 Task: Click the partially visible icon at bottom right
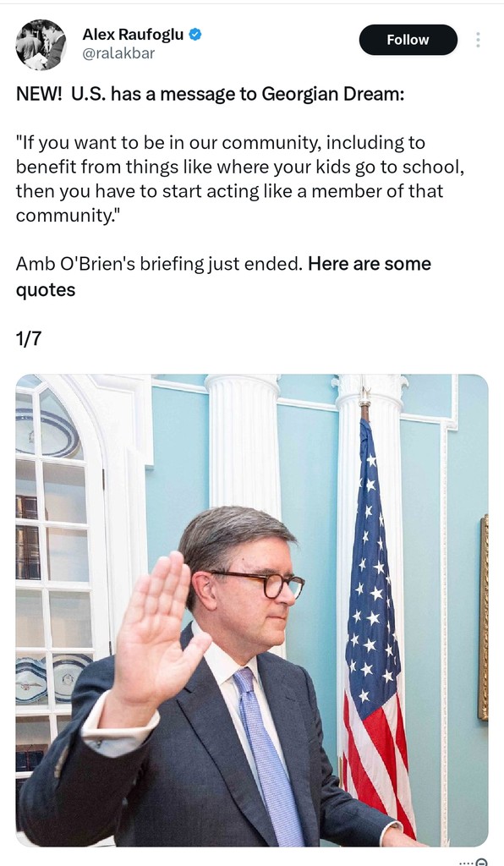pyautogui.click(x=481, y=862)
